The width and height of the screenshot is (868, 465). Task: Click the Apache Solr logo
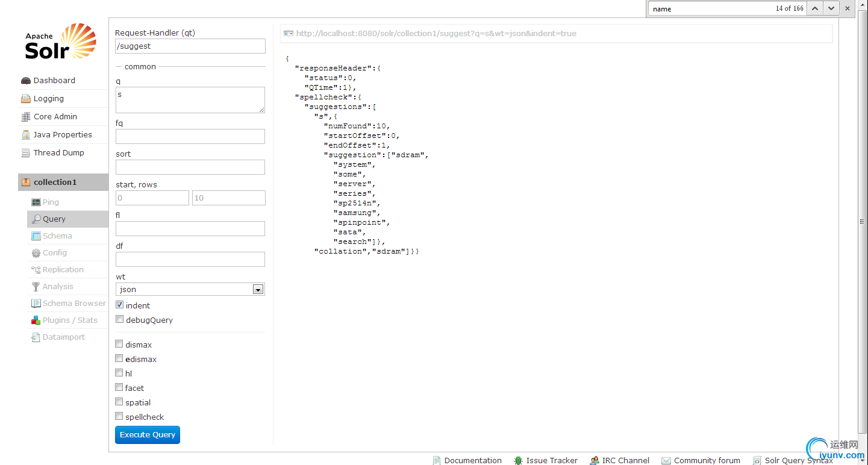(60, 42)
